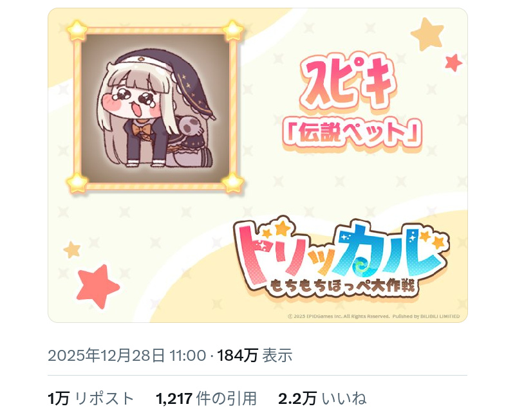This screenshot has height=420, width=515.
Task: Click the 「伝説ペット」 label
Action: coord(351,132)
